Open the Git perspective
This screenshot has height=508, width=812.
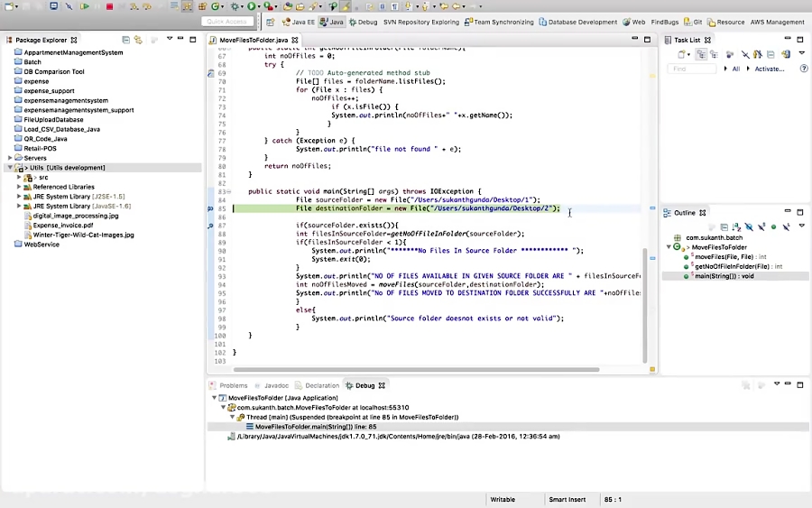point(693,22)
